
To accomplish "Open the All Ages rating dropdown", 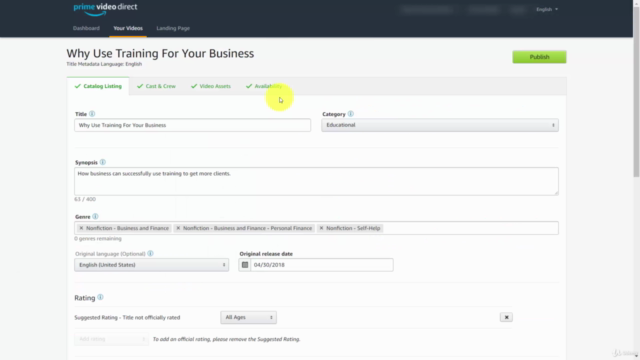I will pyautogui.click(x=249, y=317).
